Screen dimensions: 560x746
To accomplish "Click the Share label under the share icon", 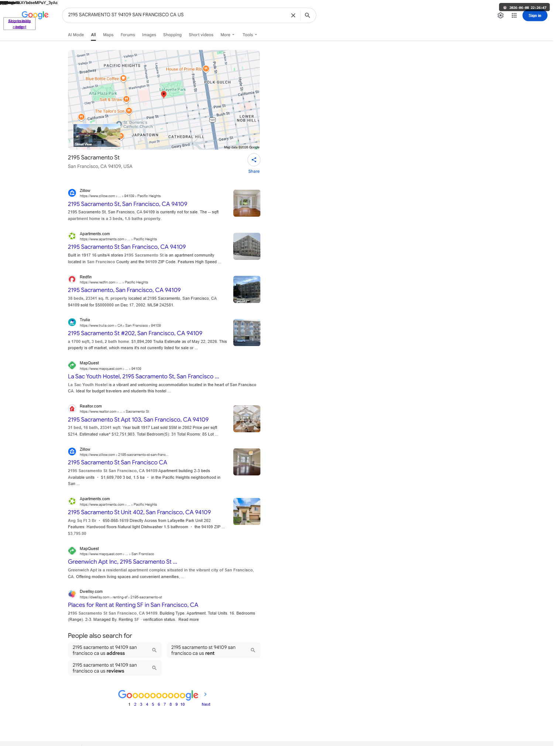I will (x=254, y=171).
